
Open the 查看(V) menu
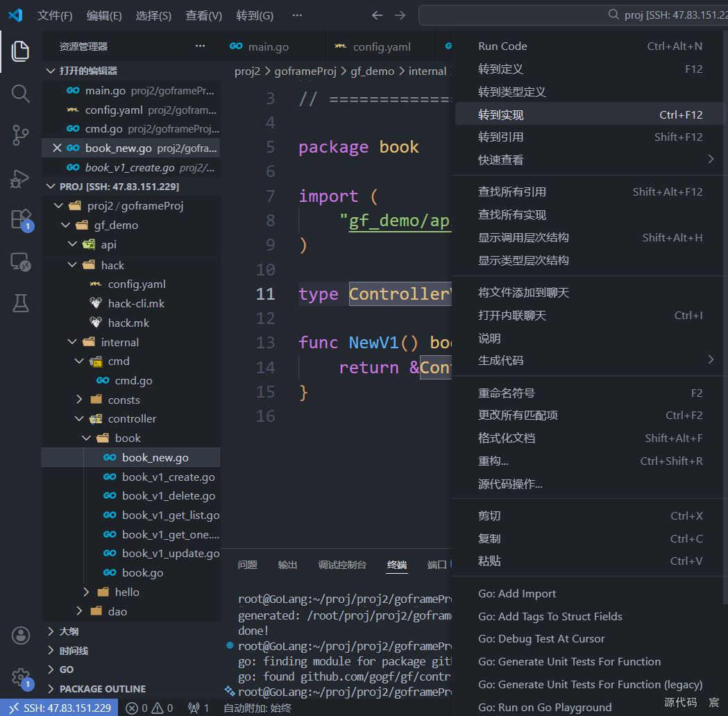(x=203, y=16)
